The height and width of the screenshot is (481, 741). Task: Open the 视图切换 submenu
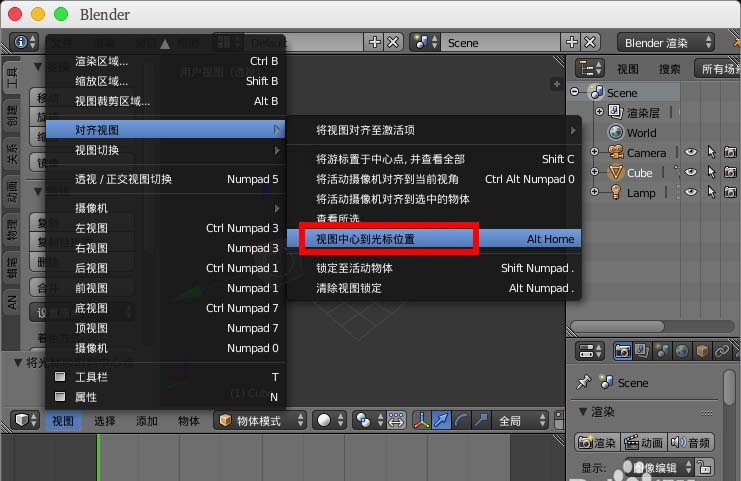coord(166,150)
